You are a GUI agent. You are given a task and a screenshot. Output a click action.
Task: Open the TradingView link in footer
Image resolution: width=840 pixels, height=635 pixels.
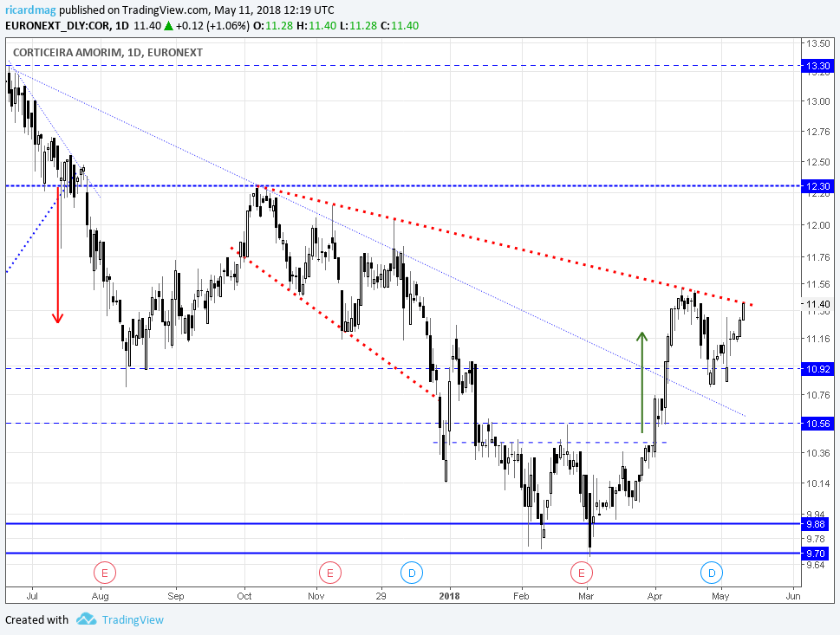tap(133, 619)
